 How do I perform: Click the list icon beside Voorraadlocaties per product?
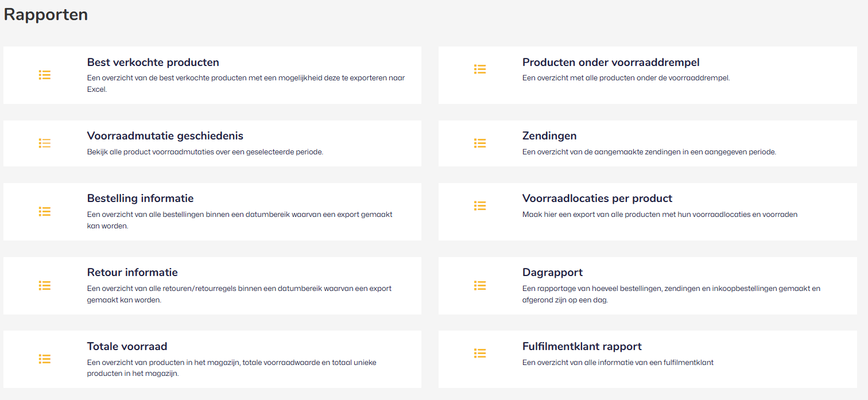tap(480, 205)
